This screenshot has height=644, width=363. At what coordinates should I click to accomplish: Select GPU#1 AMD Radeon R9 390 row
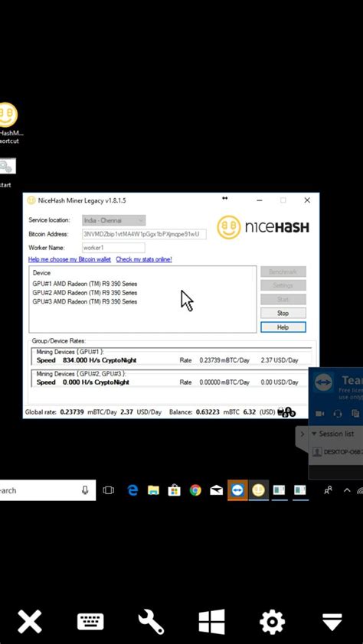coord(85,284)
